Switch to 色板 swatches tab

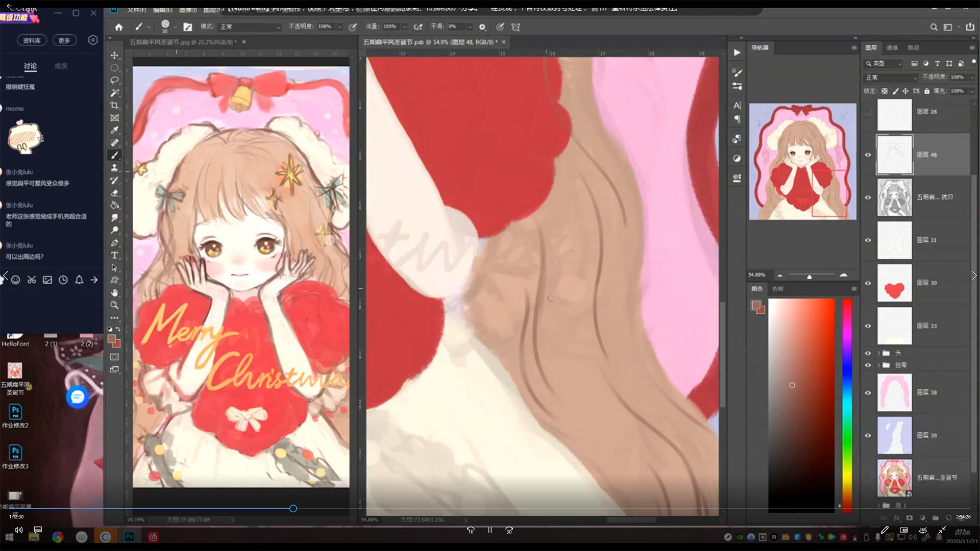[x=777, y=289]
